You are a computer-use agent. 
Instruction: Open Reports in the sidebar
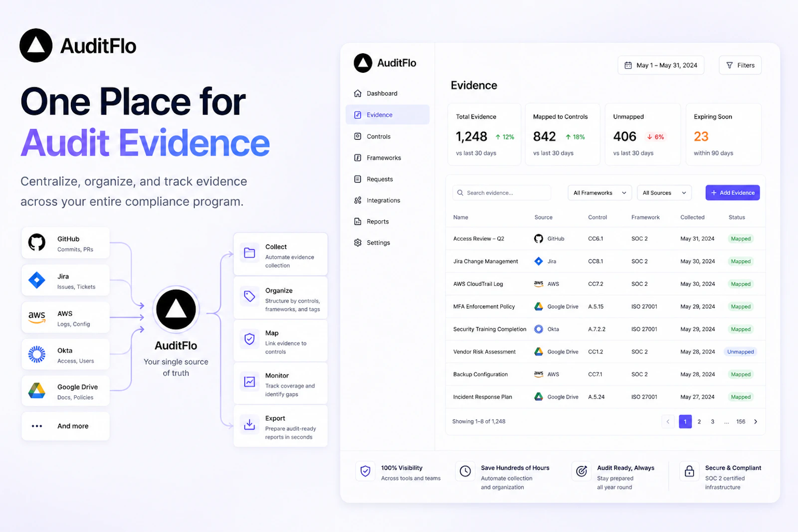[388, 221]
